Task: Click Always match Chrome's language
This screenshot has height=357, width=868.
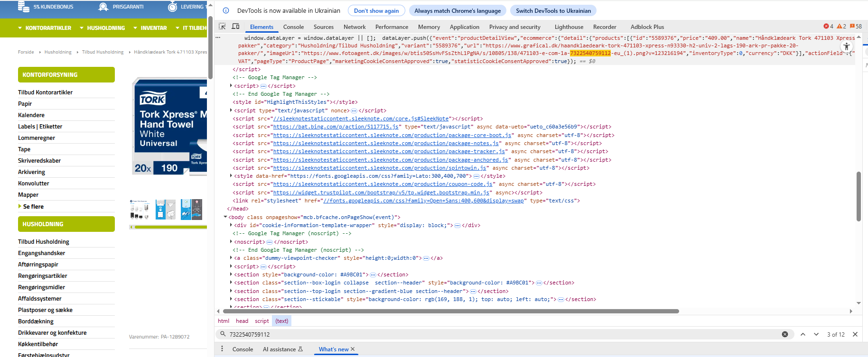Action: (457, 10)
